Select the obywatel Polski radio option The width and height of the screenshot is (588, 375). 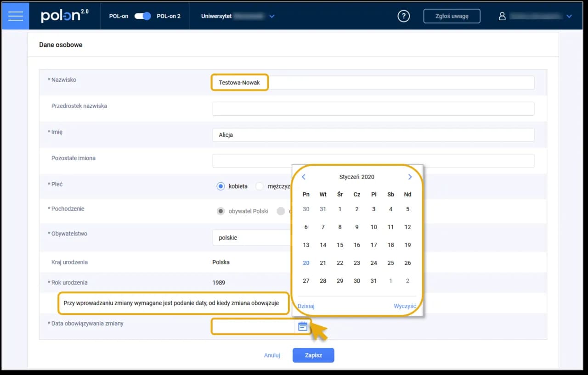coord(220,211)
